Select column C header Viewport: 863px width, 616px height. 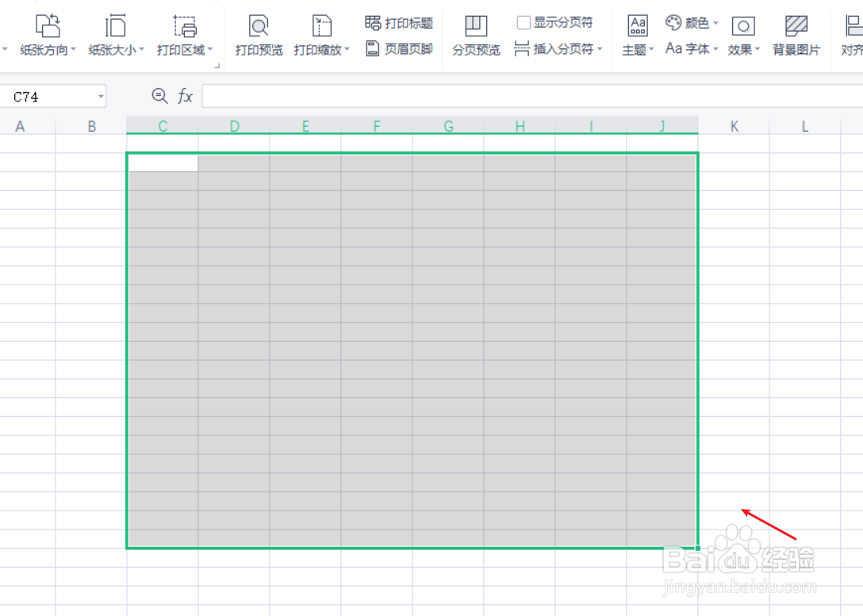[163, 126]
